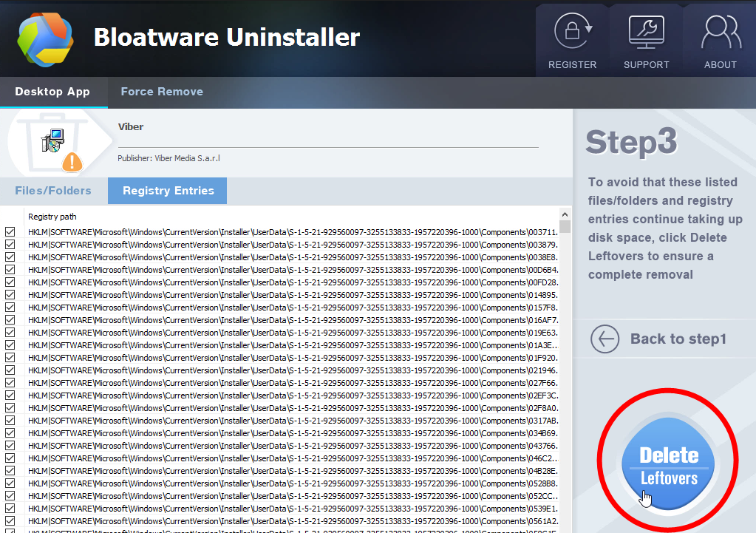The width and height of the screenshot is (756, 533).
Task: Switch to Force Remove tab
Action: [162, 92]
